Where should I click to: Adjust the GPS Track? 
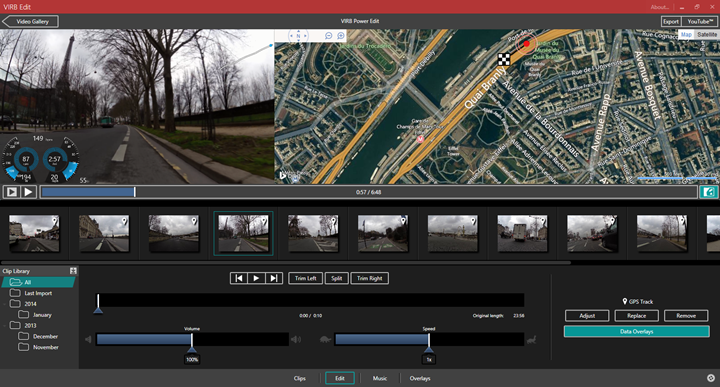tap(587, 315)
